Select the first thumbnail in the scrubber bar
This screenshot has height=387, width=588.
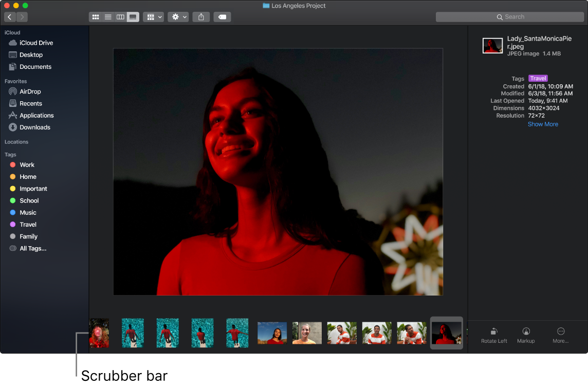click(99, 333)
